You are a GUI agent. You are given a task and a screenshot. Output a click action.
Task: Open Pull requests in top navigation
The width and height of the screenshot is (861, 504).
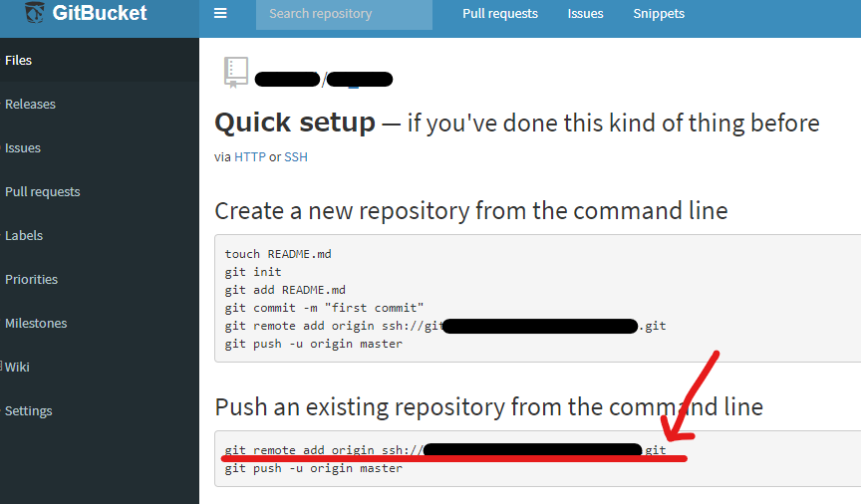pos(499,14)
